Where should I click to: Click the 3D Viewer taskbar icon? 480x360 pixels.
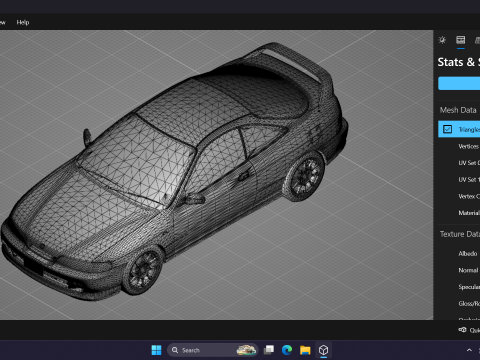[323, 350]
